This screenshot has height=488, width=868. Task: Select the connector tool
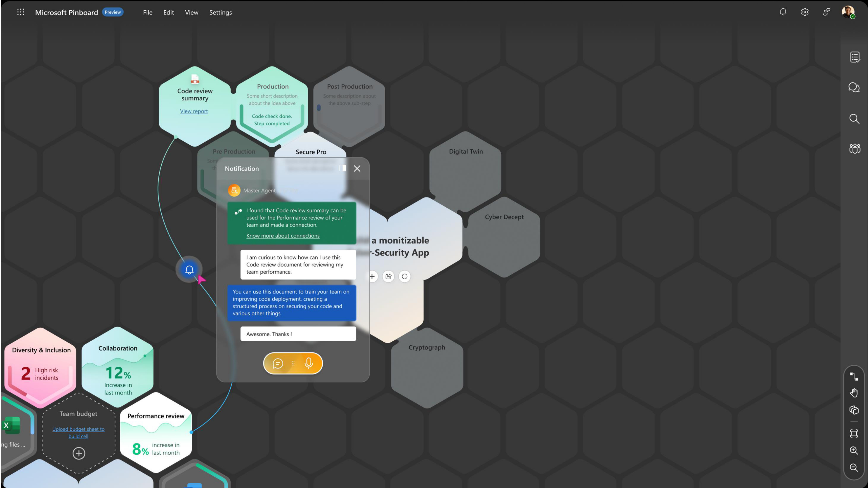coord(854,377)
